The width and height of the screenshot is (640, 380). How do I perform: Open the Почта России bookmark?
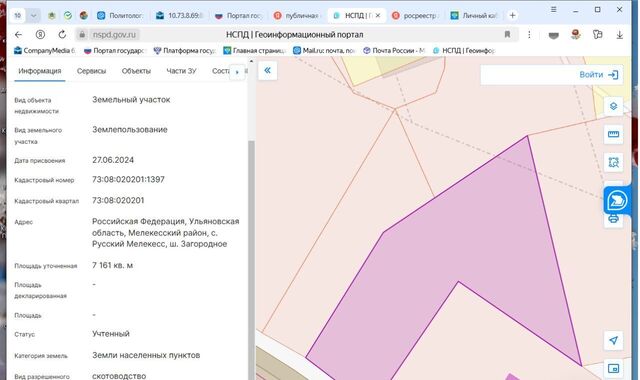tap(394, 51)
